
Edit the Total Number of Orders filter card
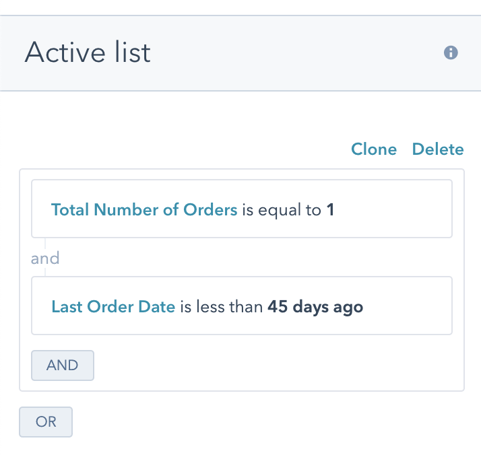tap(242, 209)
